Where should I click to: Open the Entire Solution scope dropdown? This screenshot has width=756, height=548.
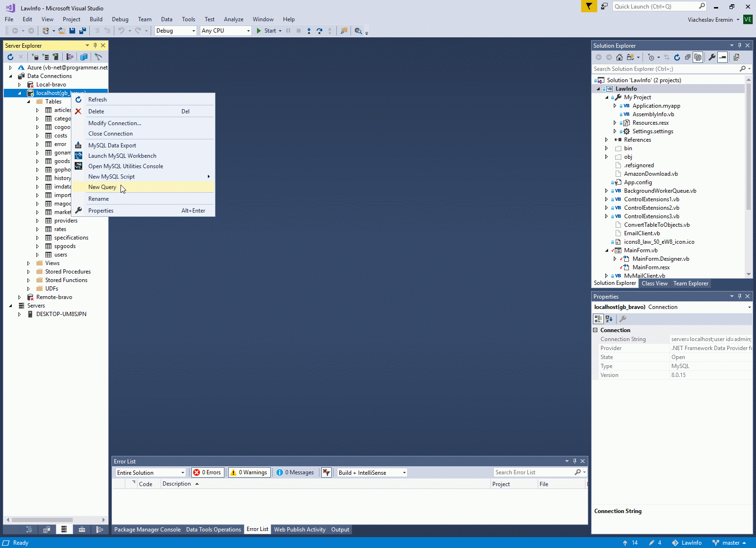[x=151, y=472]
